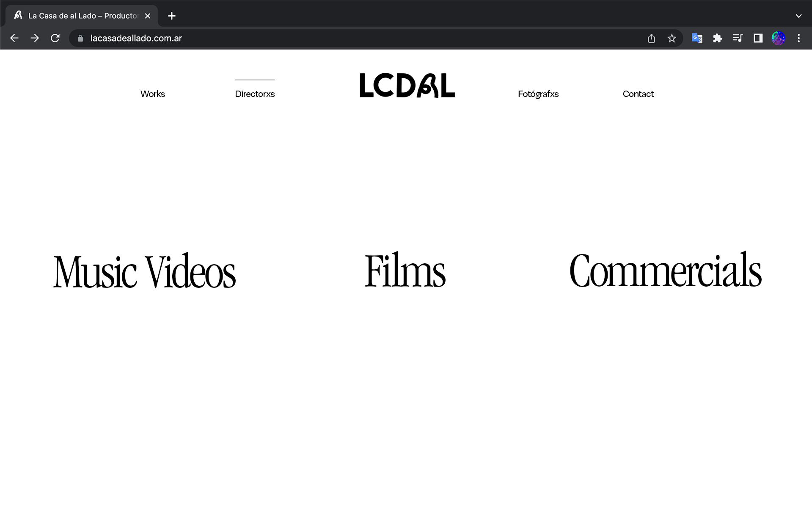Open the Commercials category
Screen dimensions: 812x508
(665, 270)
